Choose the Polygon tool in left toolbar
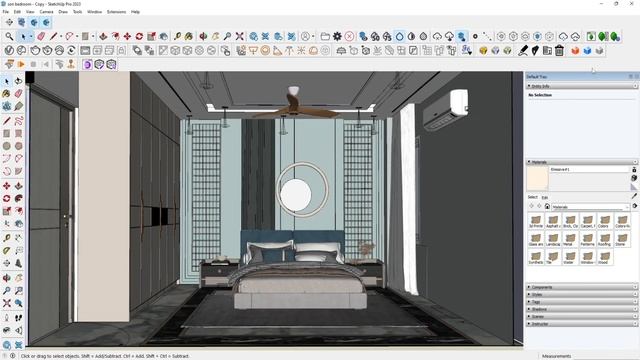The width and height of the screenshot is (640, 360). [x=19, y=146]
